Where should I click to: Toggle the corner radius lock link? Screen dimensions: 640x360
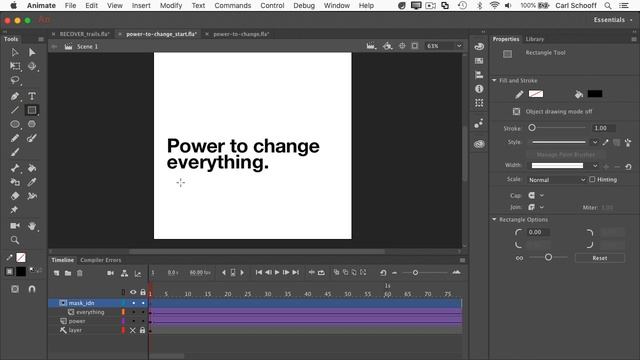[x=519, y=258]
